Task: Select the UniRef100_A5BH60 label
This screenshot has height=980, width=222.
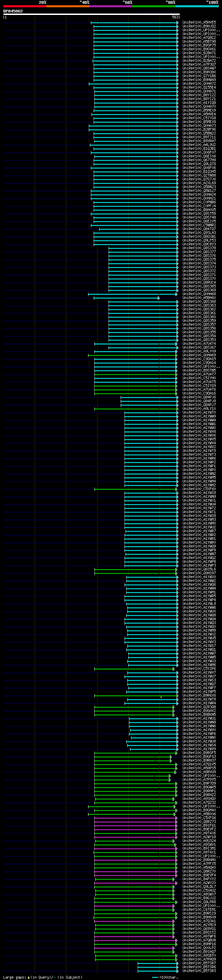Action: pos(199,298)
